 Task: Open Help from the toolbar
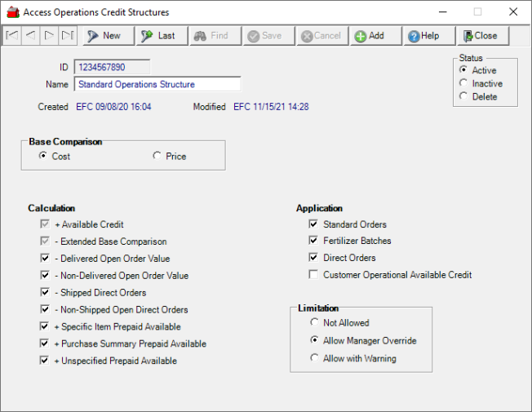click(423, 36)
